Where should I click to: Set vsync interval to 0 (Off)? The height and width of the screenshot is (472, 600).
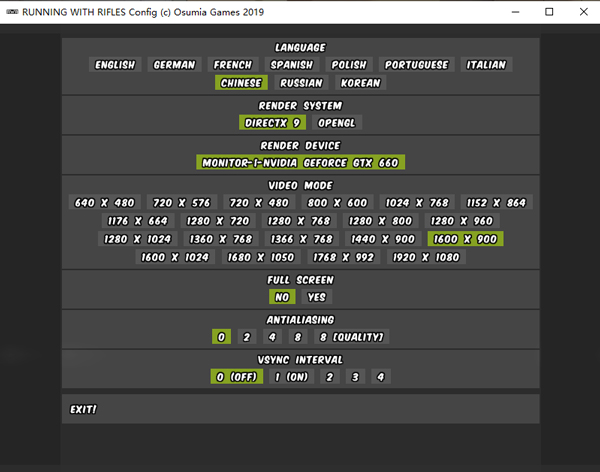pyautogui.click(x=236, y=377)
